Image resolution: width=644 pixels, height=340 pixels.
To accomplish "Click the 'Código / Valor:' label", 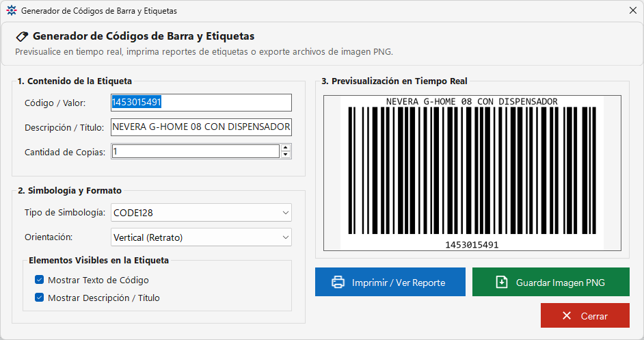I will (x=55, y=103).
